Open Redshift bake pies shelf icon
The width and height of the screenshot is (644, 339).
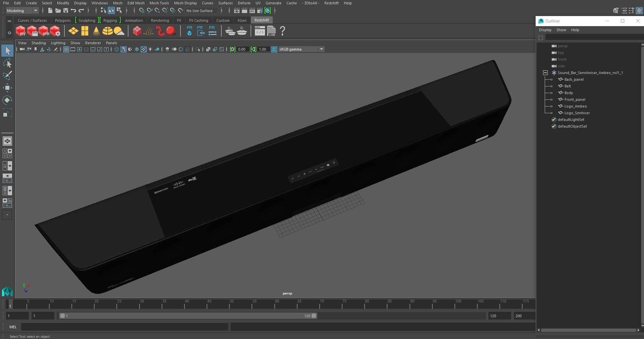coord(230,31)
